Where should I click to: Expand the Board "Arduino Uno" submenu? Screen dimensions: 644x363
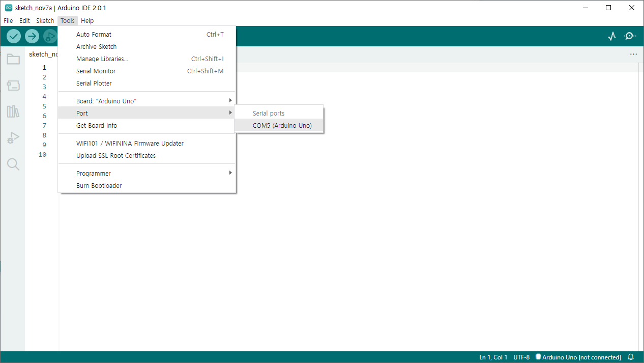[147, 101]
